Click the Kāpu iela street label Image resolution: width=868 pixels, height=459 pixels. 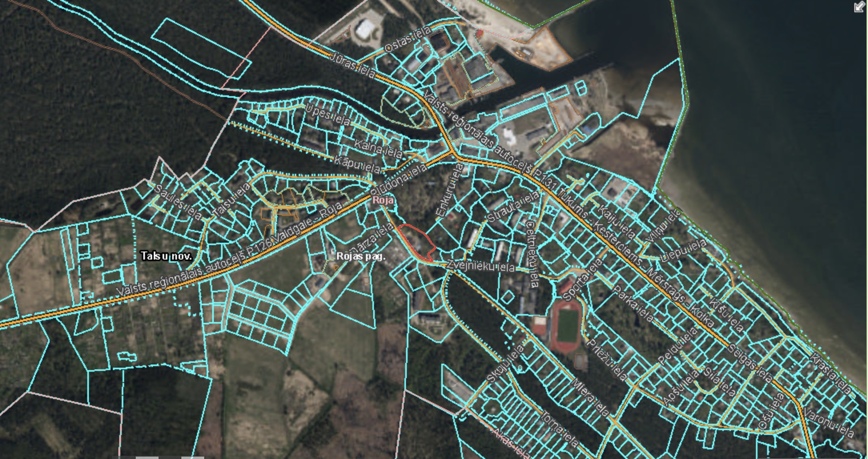click(x=358, y=164)
